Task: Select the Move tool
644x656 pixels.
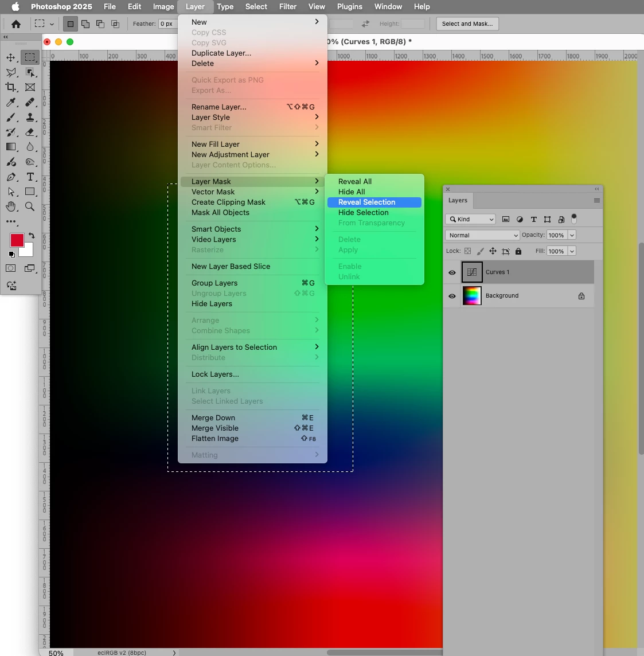Action: pos(11,57)
